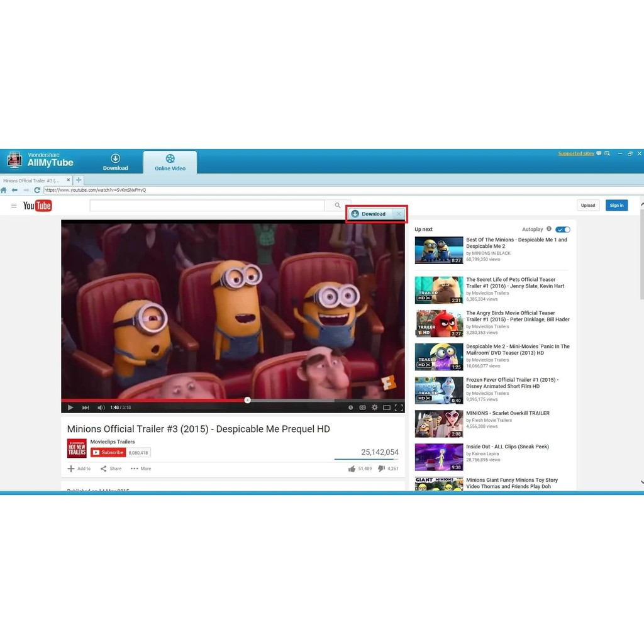Open The Angry Birds Movie teaser thumbnail

(438, 324)
